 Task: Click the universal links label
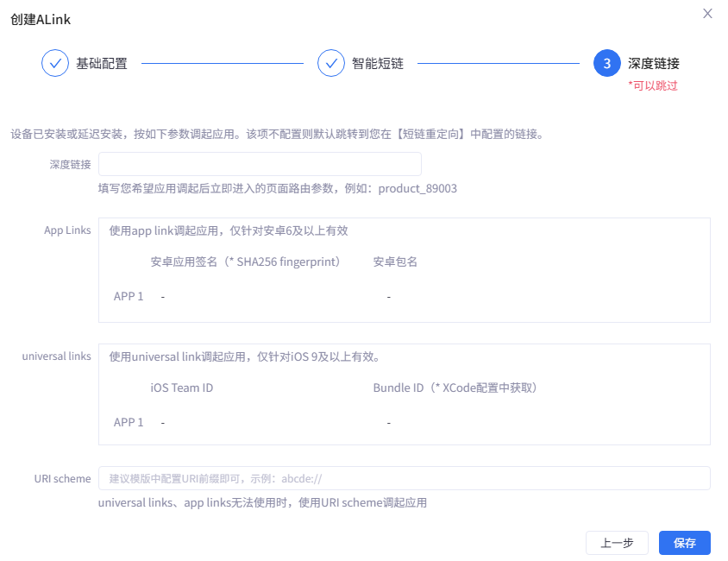coord(57,356)
